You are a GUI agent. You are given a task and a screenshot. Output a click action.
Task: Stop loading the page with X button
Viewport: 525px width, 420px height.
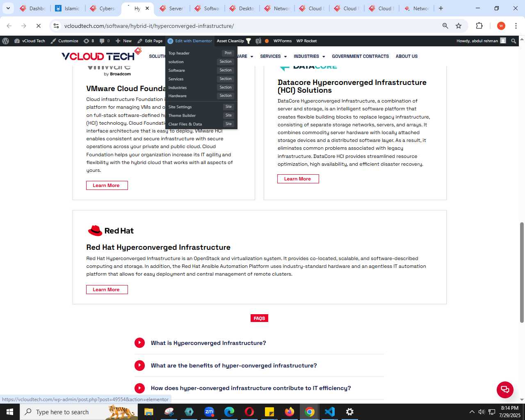tap(38, 26)
